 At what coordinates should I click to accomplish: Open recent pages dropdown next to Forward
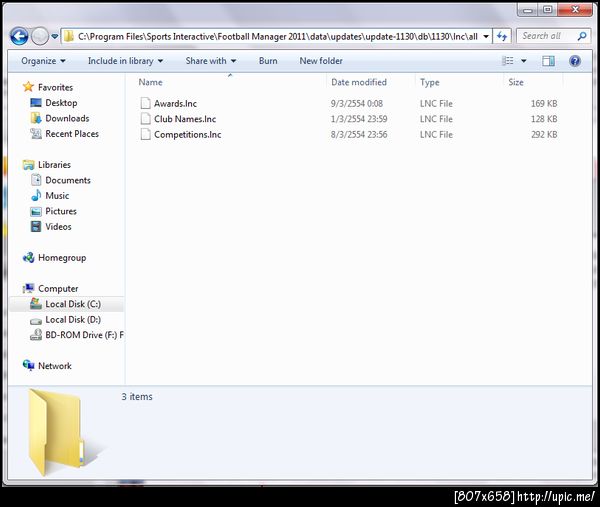click(55, 37)
